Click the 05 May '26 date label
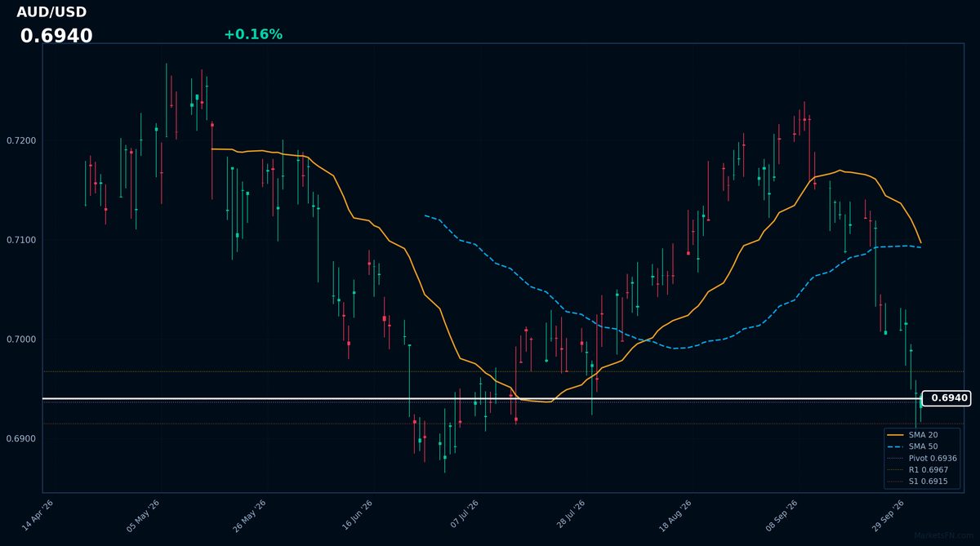 coord(144,516)
